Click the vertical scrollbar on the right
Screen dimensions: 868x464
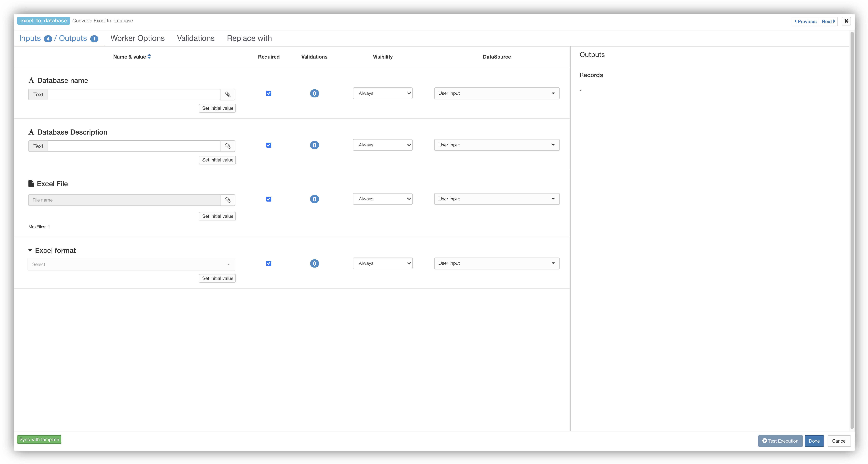852,230
